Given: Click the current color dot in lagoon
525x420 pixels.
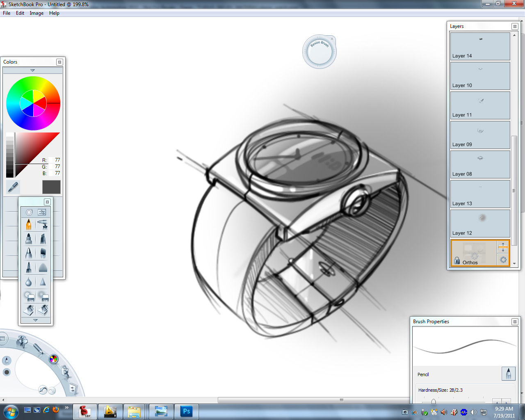Looking at the screenshot, I should 7,372.
